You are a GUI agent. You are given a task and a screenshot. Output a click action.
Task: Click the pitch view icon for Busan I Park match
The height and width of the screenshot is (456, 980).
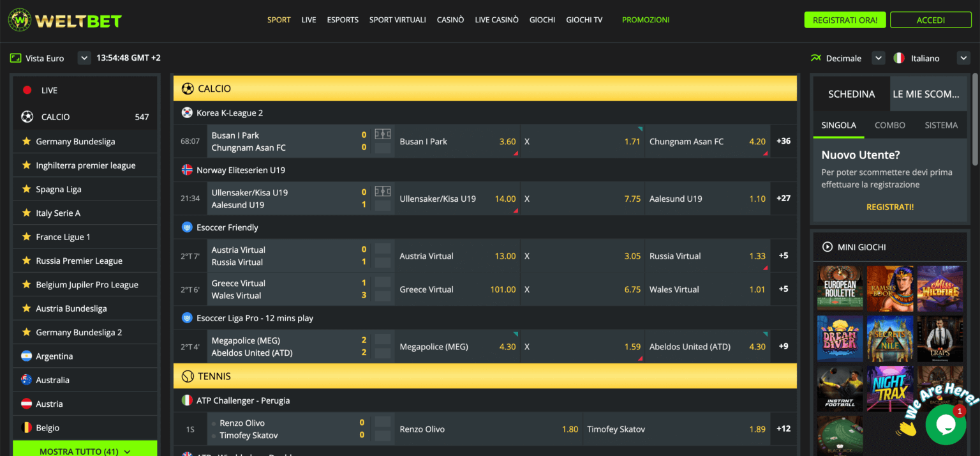coord(383,134)
